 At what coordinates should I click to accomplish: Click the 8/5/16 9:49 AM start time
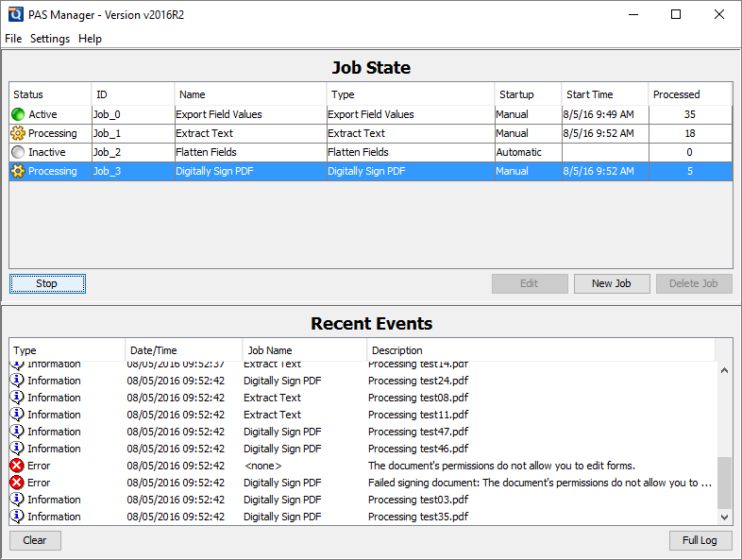(x=599, y=114)
